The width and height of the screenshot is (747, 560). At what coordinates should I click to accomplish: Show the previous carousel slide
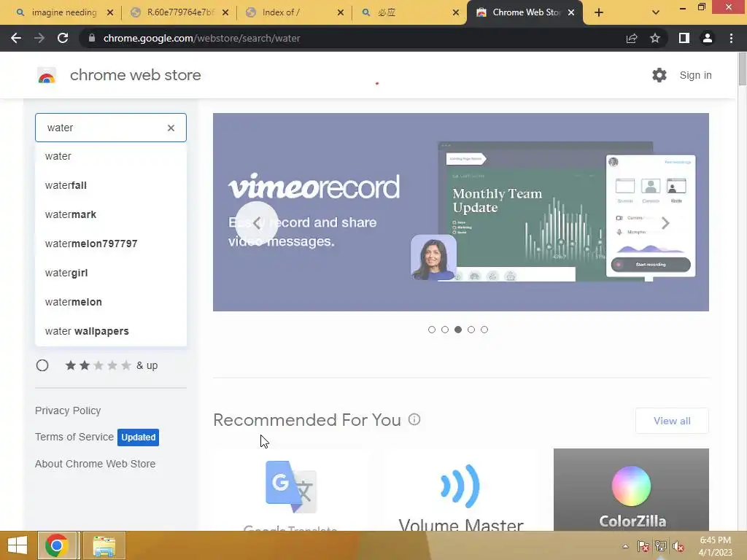click(x=257, y=223)
